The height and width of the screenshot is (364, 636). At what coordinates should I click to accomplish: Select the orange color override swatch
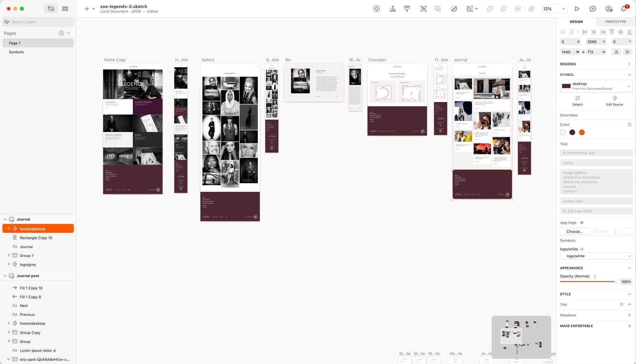click(x=582, y=133)
